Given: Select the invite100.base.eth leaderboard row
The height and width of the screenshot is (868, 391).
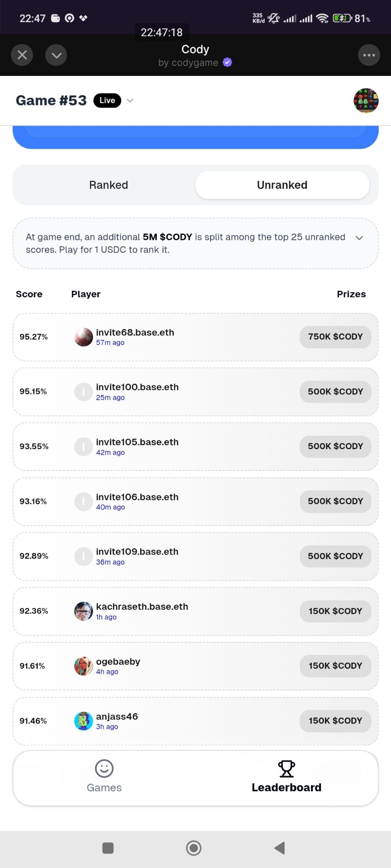Looking at the screenshot, I should tap(195, 391).
